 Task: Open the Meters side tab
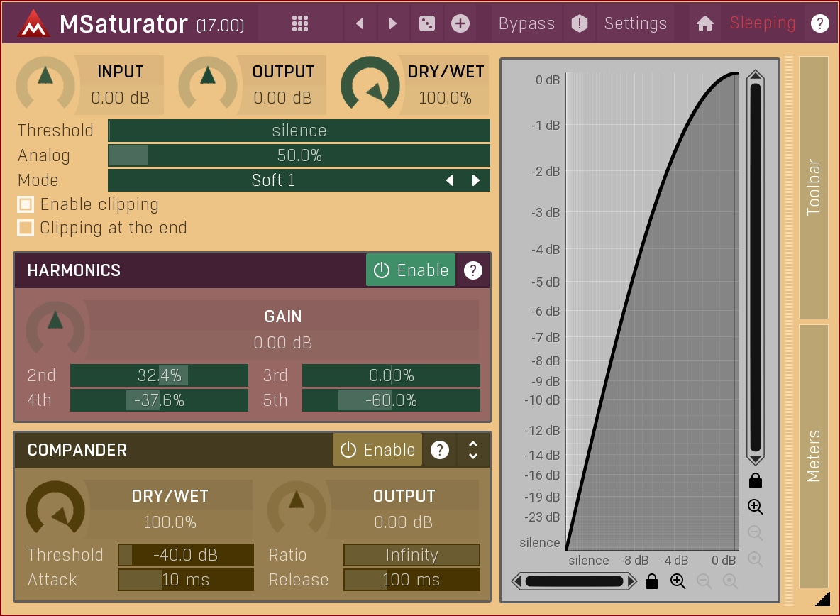point(813,456)
